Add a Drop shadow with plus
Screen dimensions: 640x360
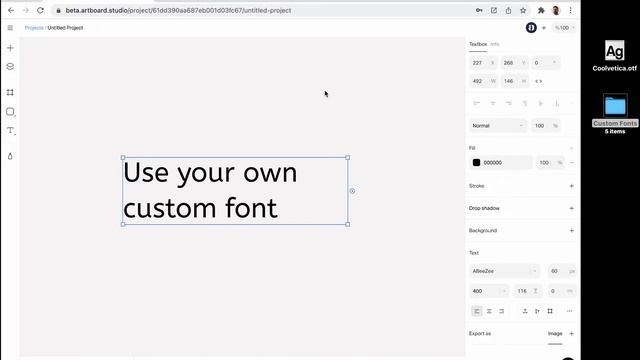571,208
